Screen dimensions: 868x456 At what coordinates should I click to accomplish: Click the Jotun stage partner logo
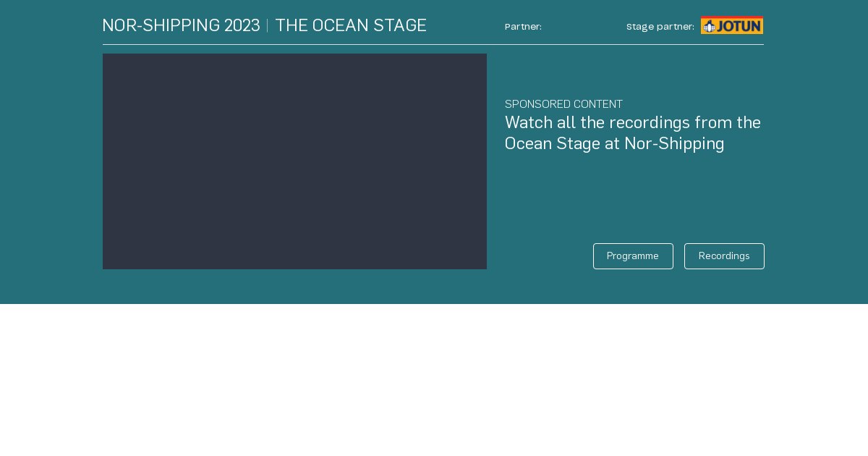(x=731, y=25)
